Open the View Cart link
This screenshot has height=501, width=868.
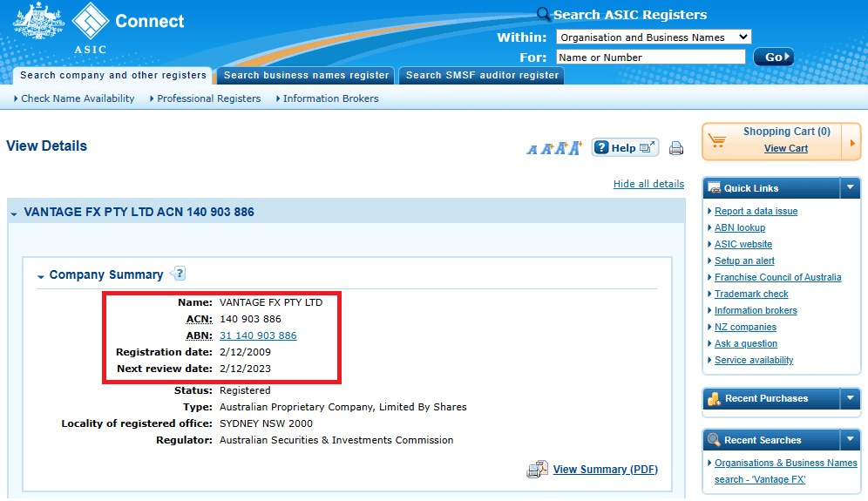[x=785, y=148]
